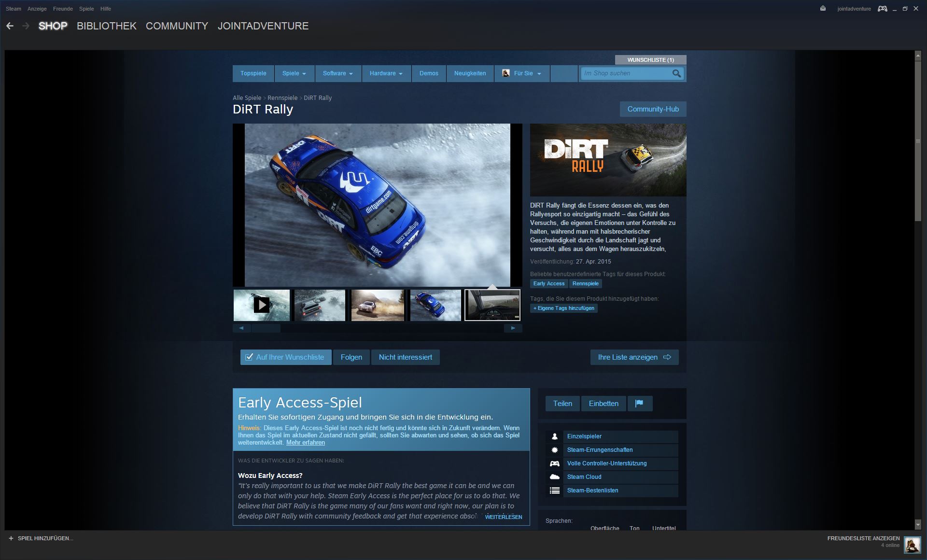Launch Big Picture mode controller icon
The image size is (927, 560).
[x=882, y=9]
